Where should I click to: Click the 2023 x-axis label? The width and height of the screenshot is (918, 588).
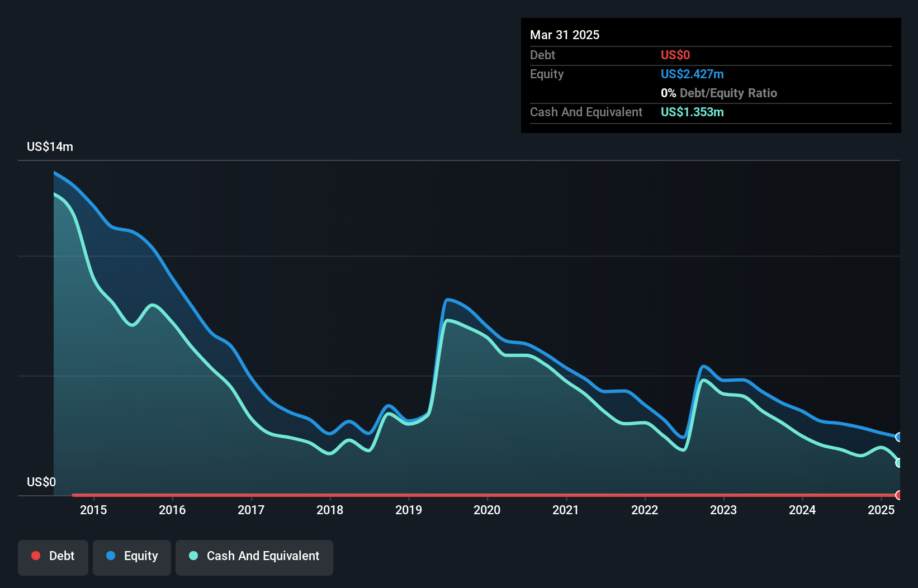[723, 510]
